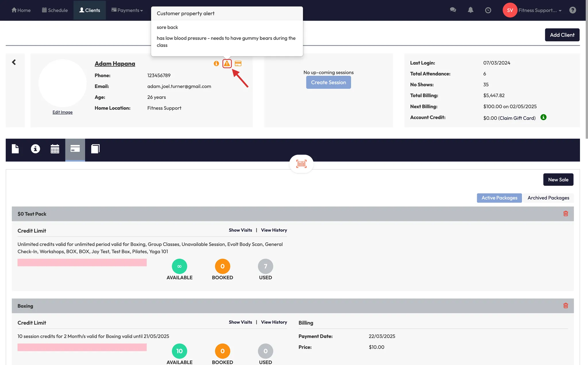Click the orange credit card icon near name

238,63
